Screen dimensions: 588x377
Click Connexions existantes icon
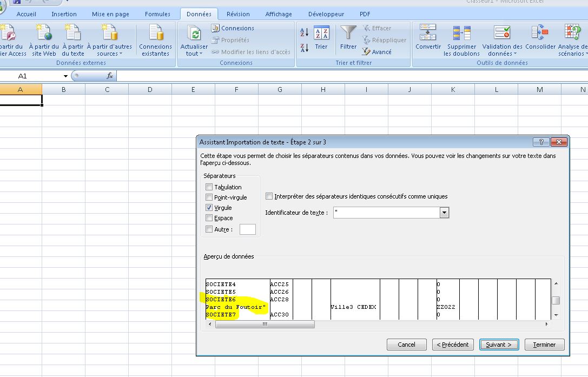point(155,34)
